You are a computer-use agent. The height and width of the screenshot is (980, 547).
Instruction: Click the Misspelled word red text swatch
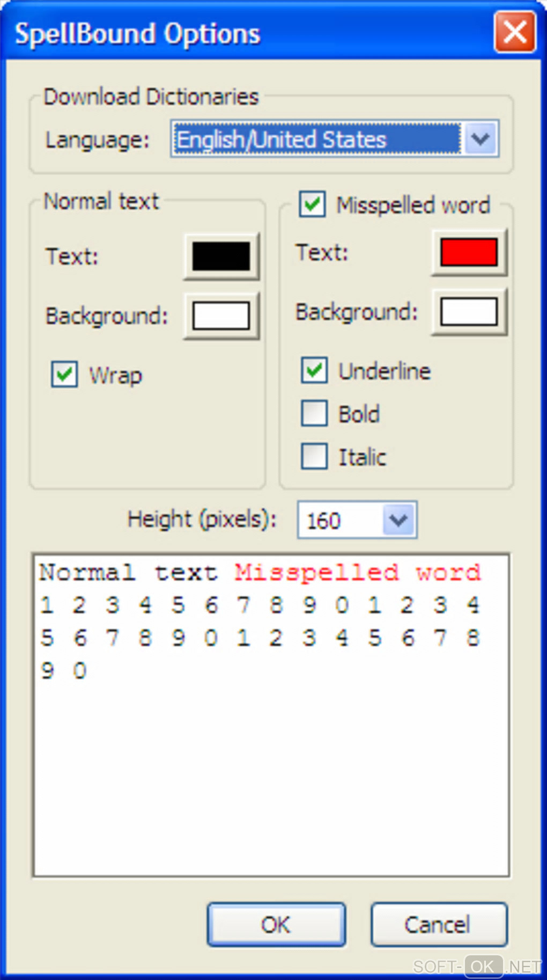point(469,253)
